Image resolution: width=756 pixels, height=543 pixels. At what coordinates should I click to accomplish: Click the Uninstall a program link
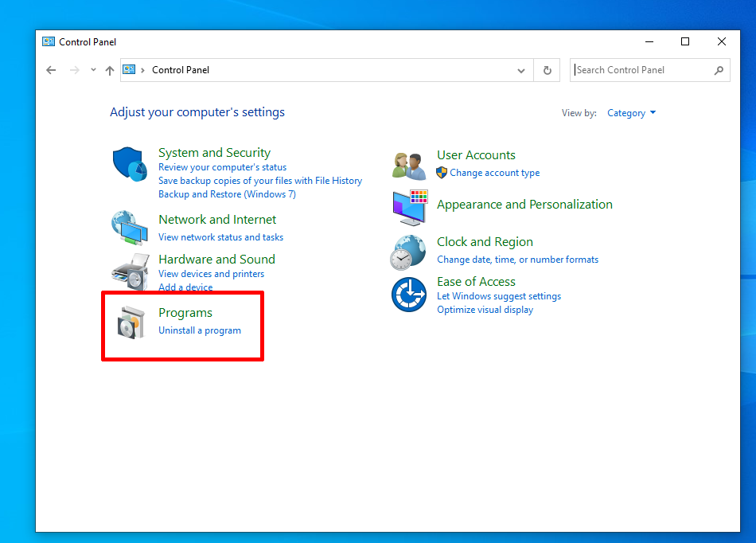click(x=200, y=330)
